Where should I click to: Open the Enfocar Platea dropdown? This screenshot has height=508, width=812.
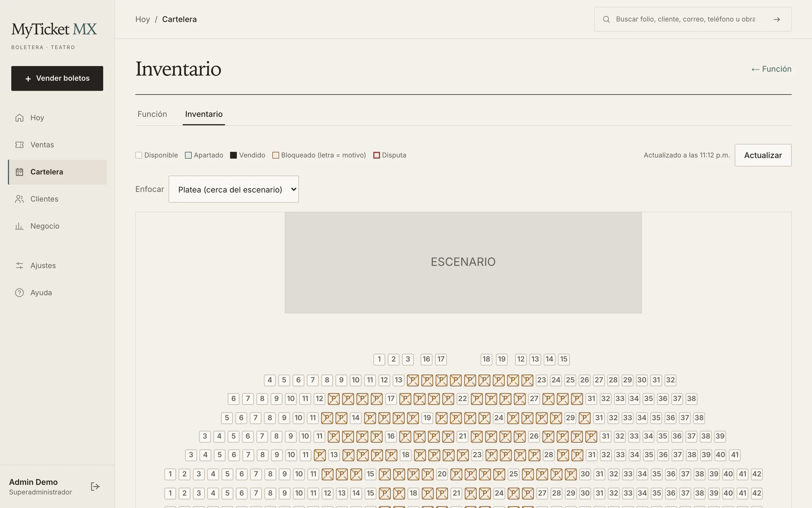(x=234, y=189)
